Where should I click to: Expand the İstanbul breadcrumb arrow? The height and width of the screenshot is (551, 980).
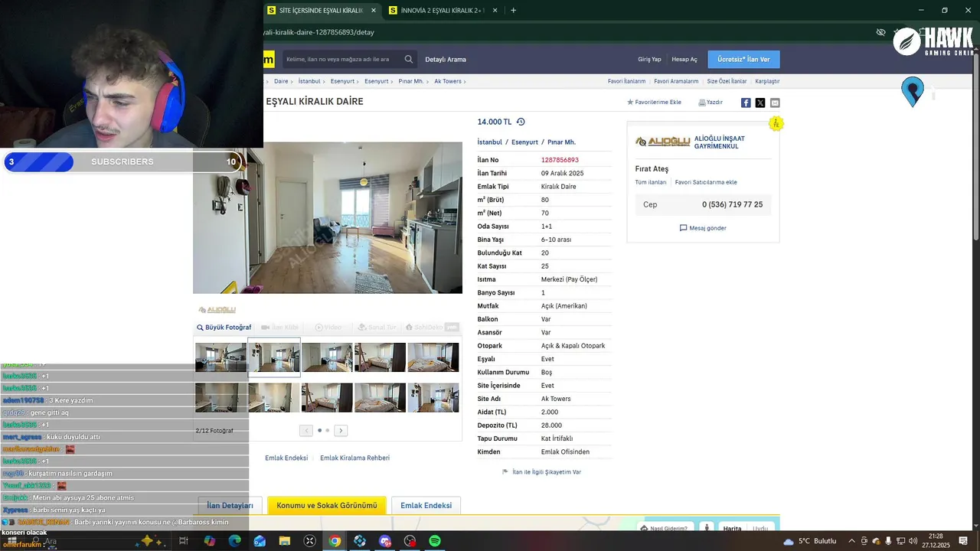pyautogui.click(x=325, y=81)
